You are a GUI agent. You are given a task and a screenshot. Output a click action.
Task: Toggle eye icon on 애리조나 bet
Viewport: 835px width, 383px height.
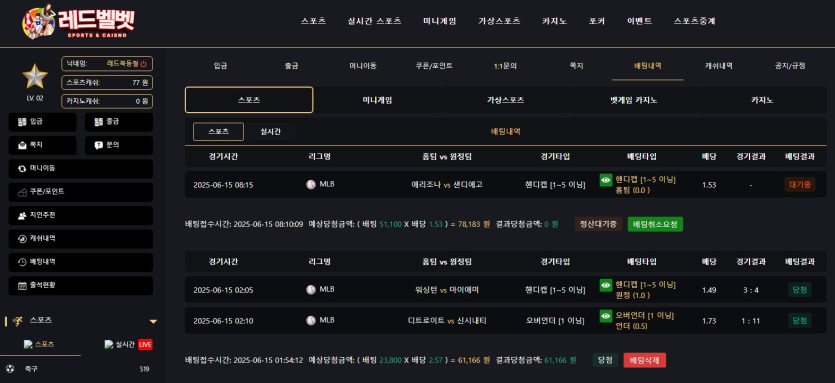(x=605, y=180)
